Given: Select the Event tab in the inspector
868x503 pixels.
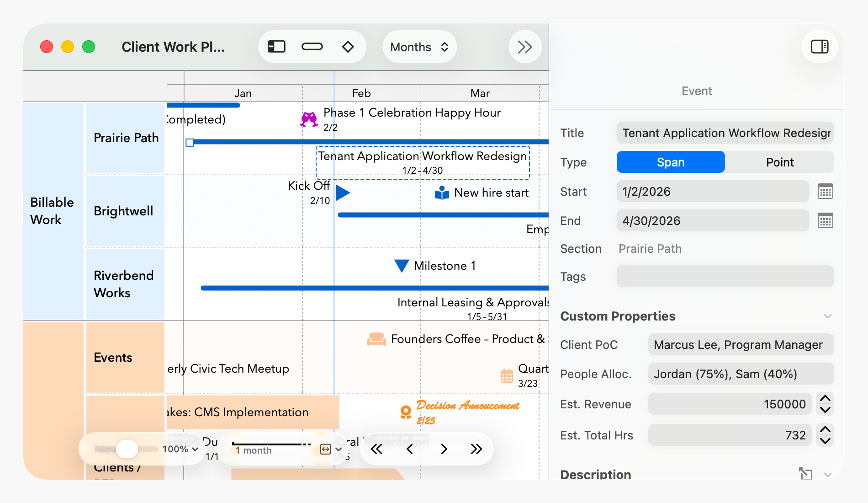Looking at the screenshot, I should coord(696,91).
